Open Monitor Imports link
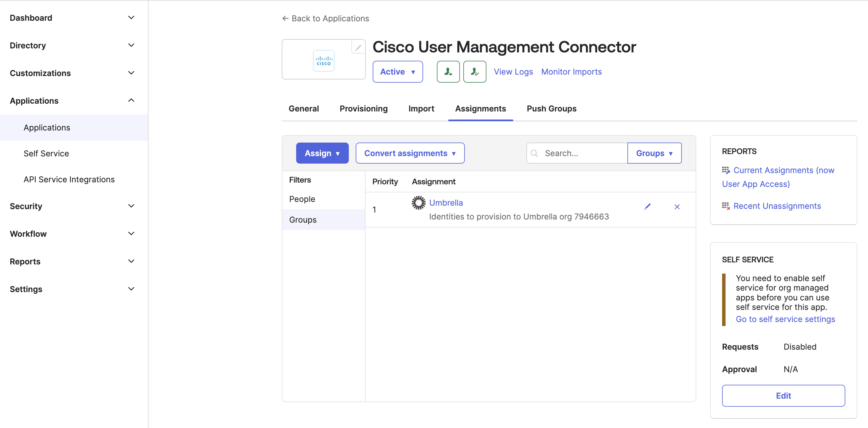The image size is (868, 428). point(571,72)
